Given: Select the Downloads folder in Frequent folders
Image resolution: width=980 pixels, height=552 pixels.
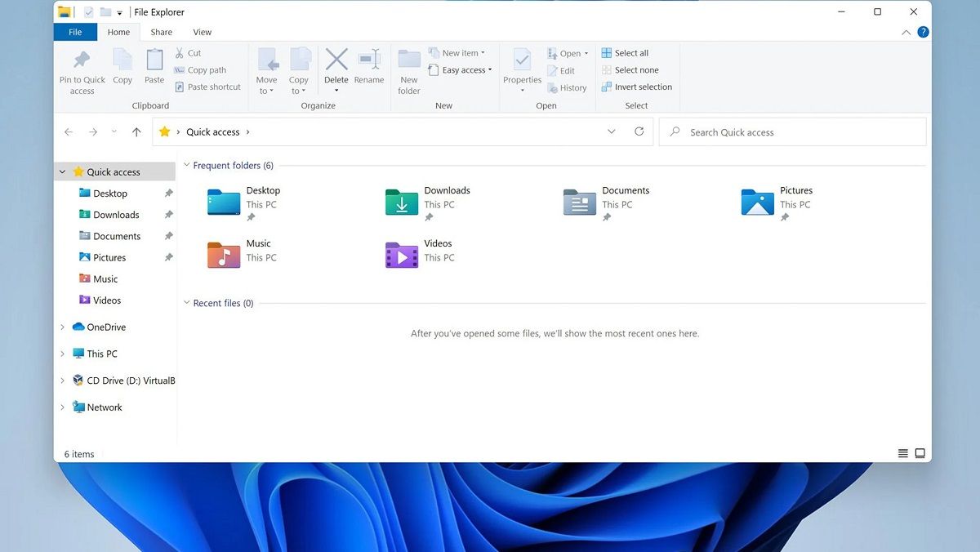Looking at the screenshot, I should click(429, 203).
